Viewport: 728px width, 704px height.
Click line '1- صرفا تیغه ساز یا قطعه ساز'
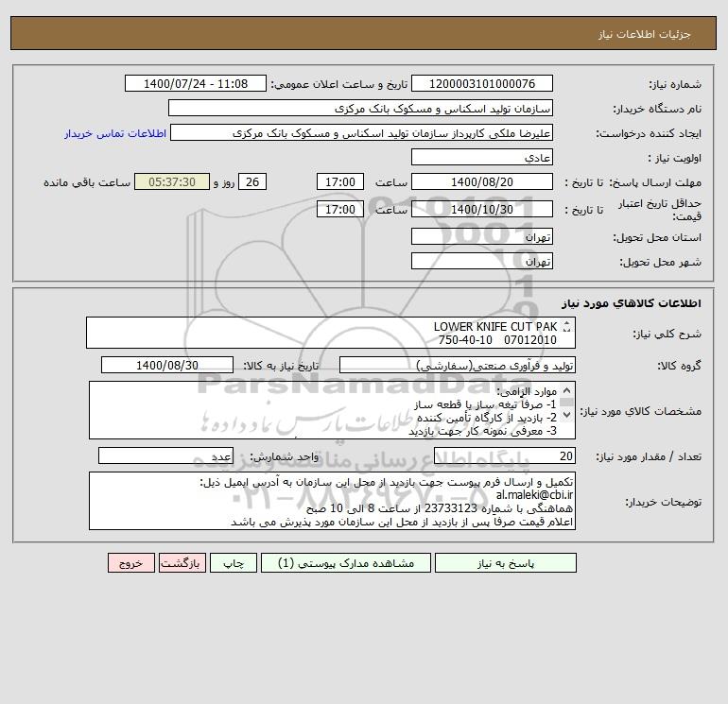[x=485, y=404]
